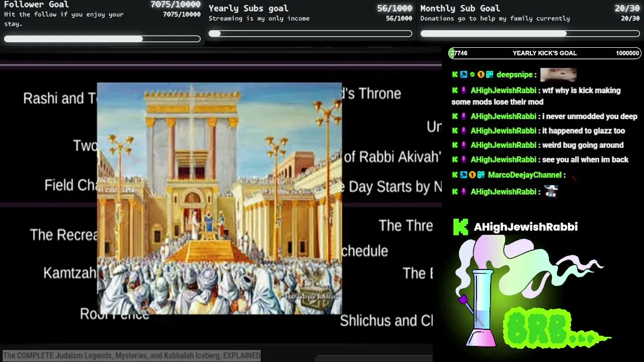Click the 'COMPLETE Judaism Legends' video title
The height and width of the screenshot is (362, 644).
click(132, 355)
